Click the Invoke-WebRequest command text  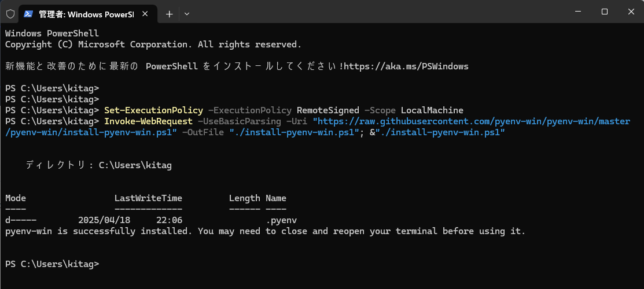click(148, 121)
